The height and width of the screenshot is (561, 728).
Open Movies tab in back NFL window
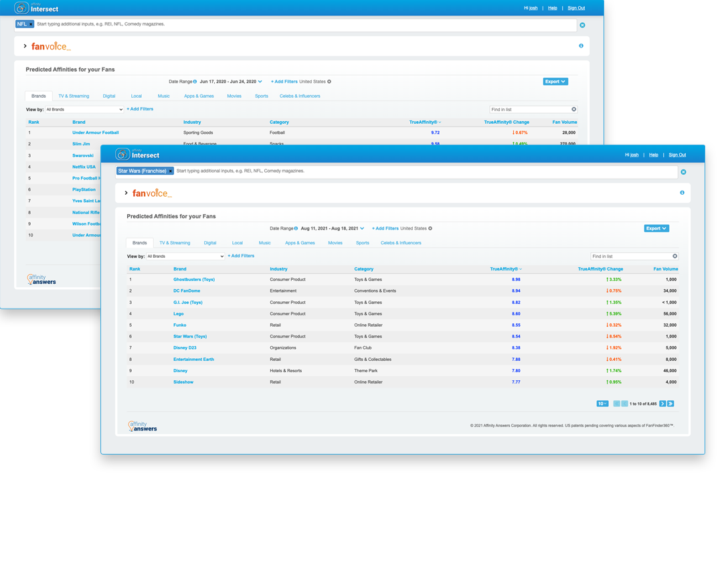pos(234,96)
